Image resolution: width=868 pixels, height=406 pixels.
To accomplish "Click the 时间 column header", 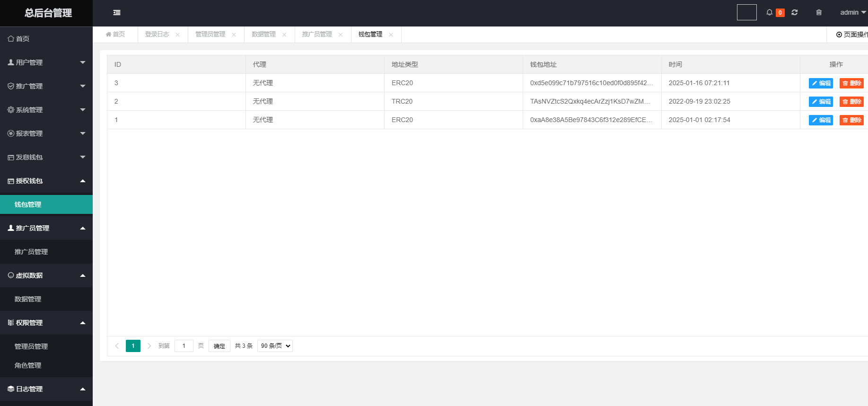I will (x=731, y=64).
